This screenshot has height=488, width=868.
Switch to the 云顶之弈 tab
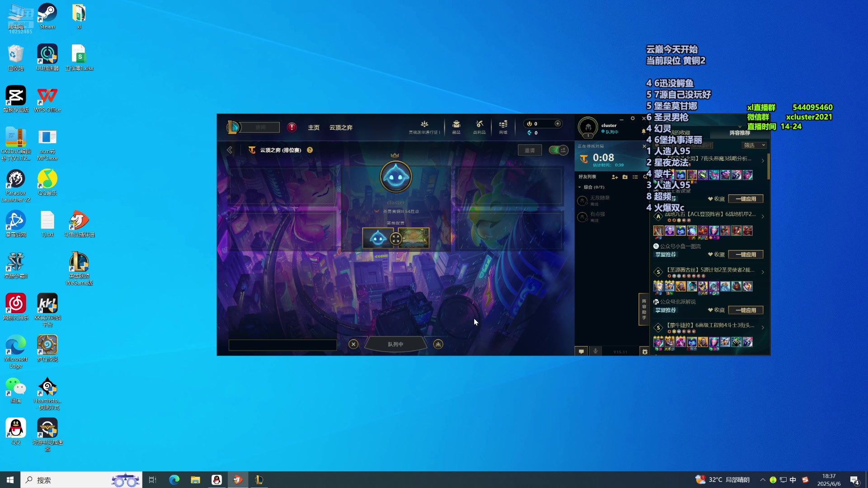(x=341, y=127)
